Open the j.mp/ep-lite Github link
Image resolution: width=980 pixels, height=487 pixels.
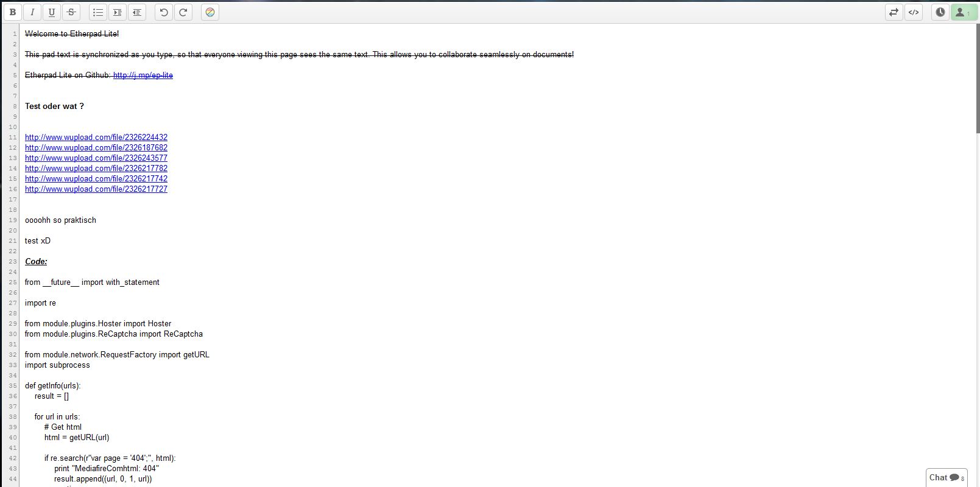143,75
